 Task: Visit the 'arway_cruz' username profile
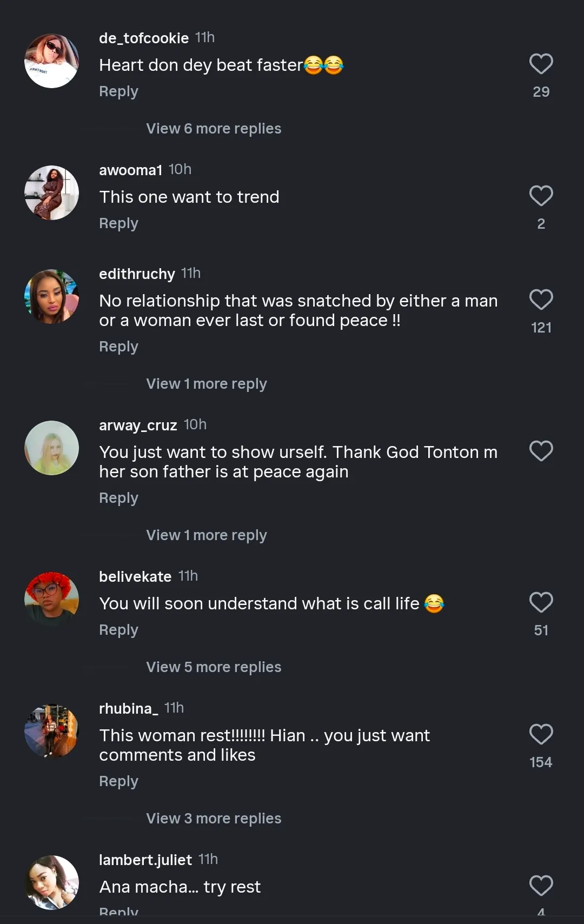[x=138, y=426]
